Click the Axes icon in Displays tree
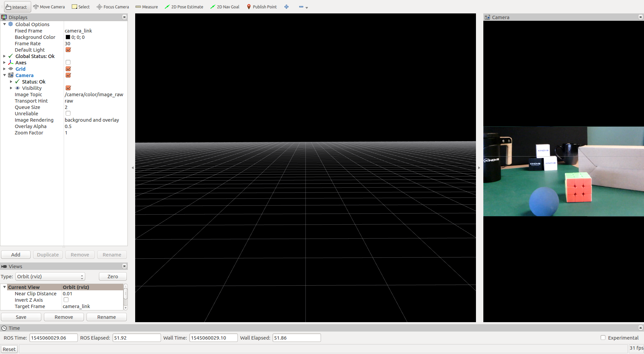 click(x=11, y=62)
